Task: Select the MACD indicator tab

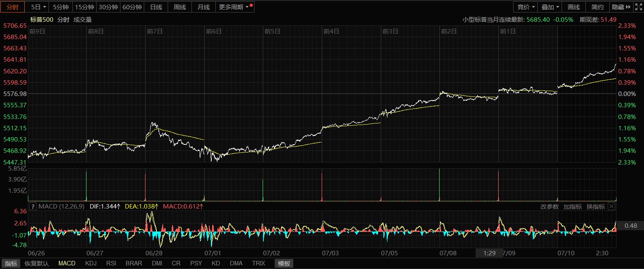Action: (67, 263)
